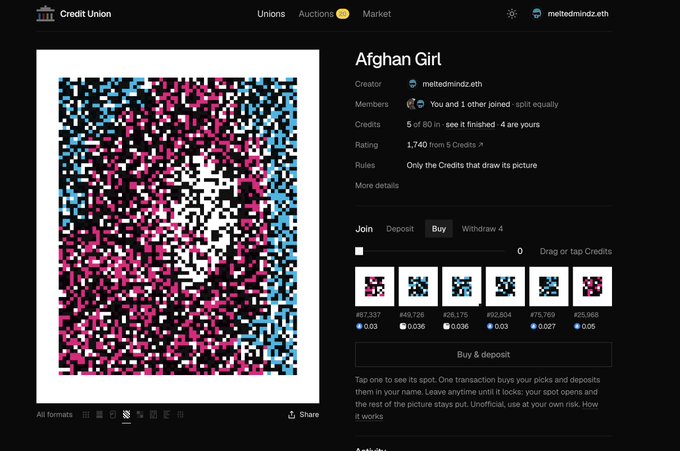Select credit thumbnail #87,337
The image size is (680, 451).
(374, 286)
